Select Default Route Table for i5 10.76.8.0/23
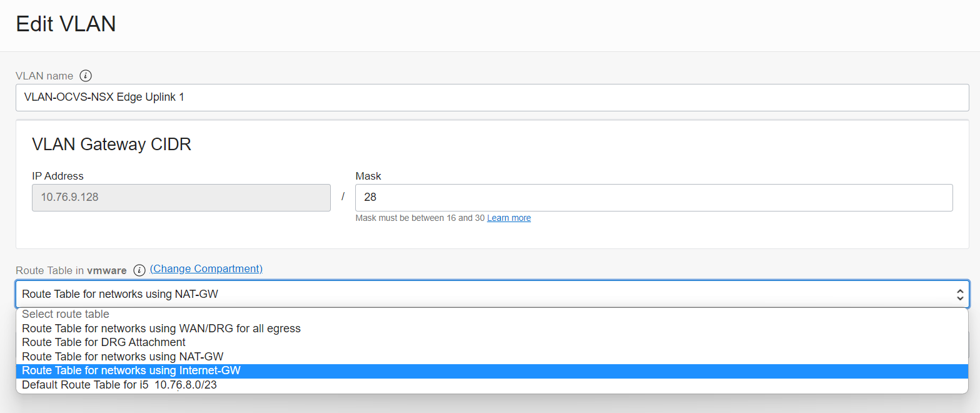 coord(119,385)
